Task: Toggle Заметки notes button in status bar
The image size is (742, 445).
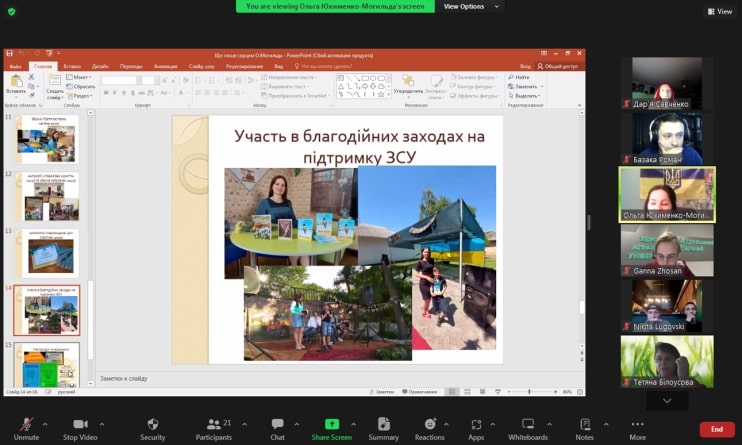Action: [x=382, y=392]
